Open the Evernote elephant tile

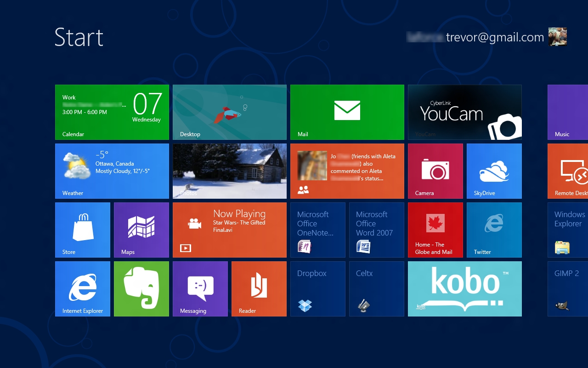tap(141, 289)
